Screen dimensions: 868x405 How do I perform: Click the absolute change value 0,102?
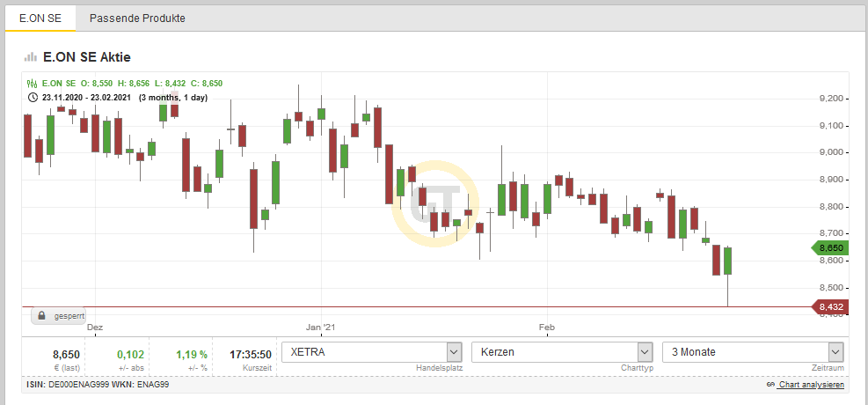131,355
